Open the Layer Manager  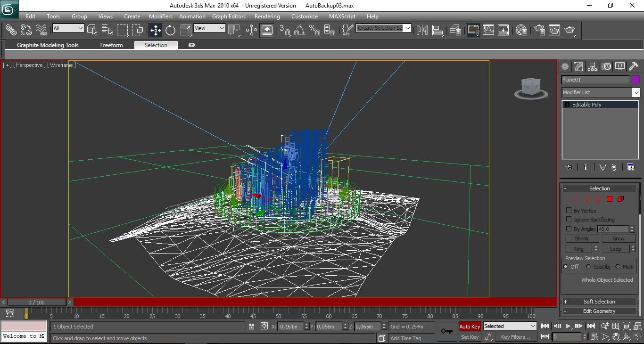click(x=455, y=30)
